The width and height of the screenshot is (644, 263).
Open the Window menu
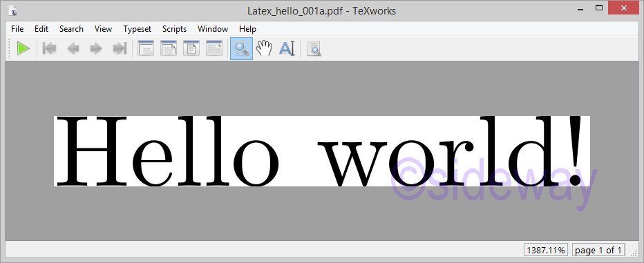click(213, 29)
